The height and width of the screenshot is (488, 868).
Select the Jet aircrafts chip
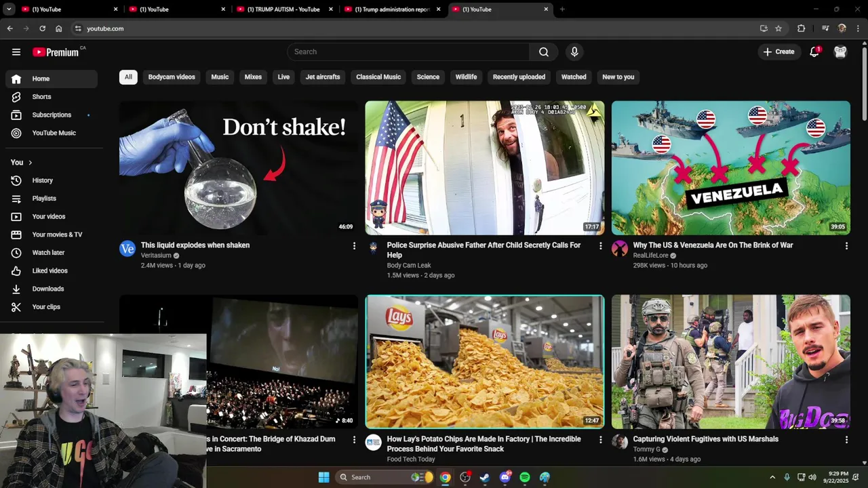(x=323, y=77)
